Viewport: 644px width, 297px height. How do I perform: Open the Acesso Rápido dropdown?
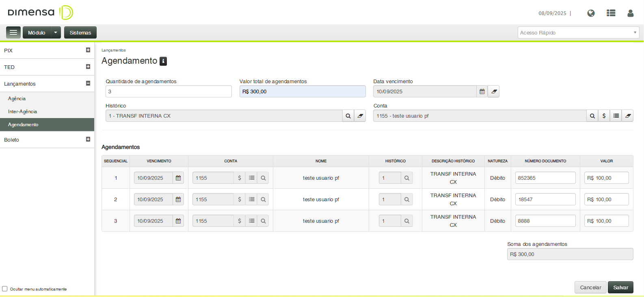578,33
